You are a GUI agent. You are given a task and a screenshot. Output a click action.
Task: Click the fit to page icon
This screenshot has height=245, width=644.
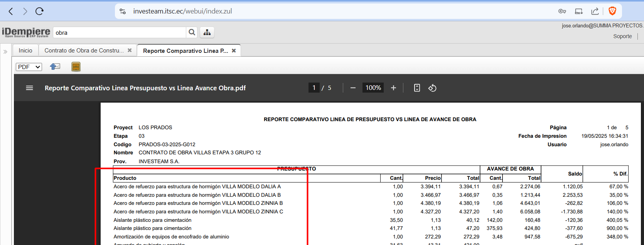coord(417,88)
